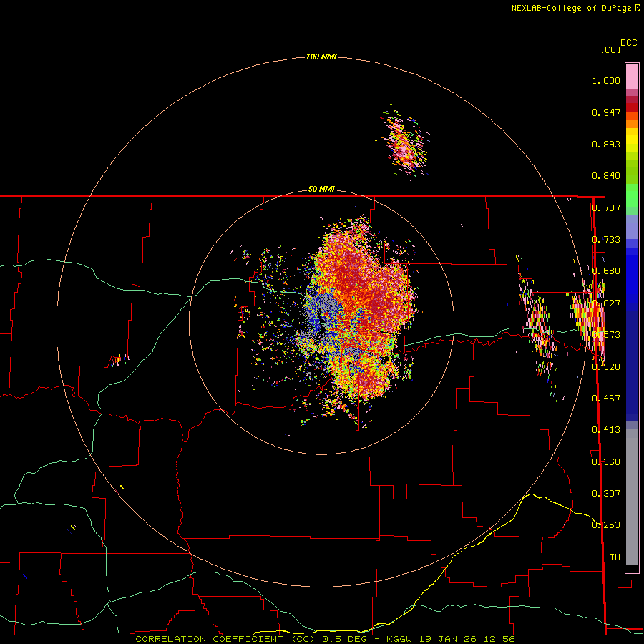Screen dimensions: 644x644
Task: Click the DCC legend heading
Action: (629, 43)
